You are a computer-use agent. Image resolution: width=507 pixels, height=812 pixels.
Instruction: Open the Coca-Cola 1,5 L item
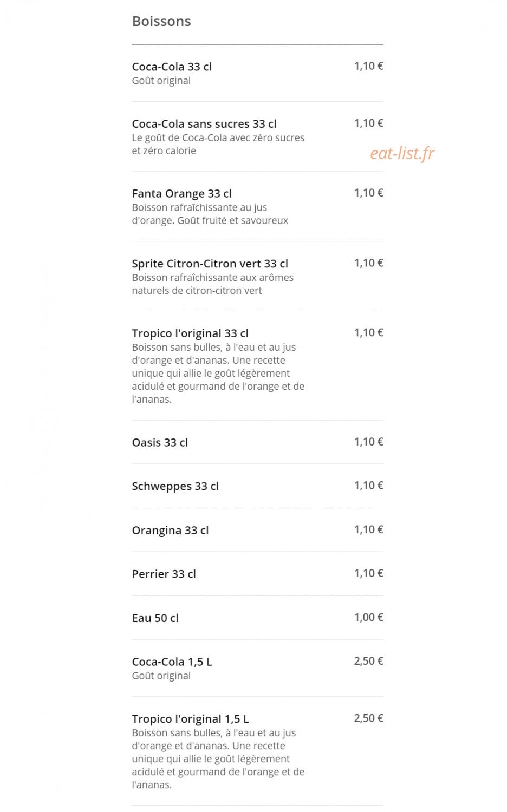(x=172, y=662)
